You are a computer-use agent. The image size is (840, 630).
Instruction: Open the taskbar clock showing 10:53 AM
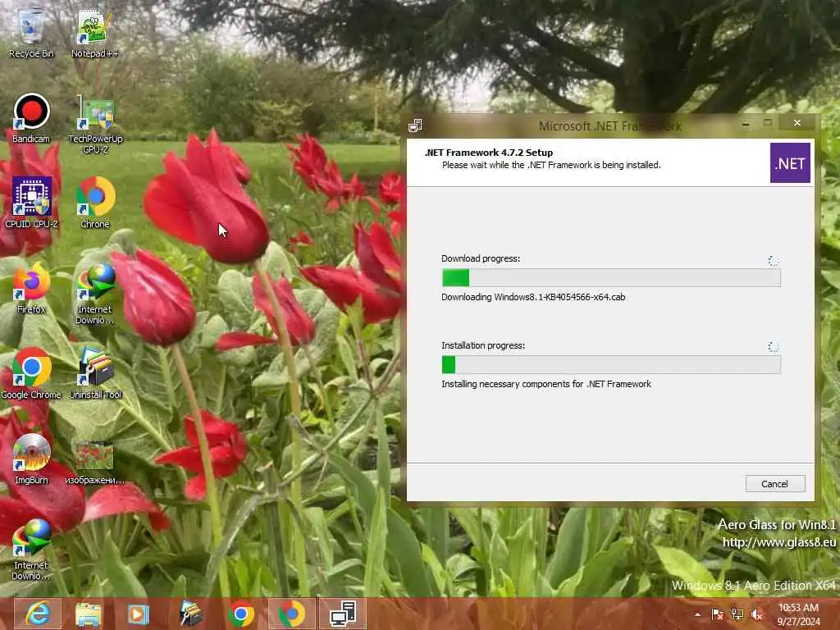click(799, 614)
